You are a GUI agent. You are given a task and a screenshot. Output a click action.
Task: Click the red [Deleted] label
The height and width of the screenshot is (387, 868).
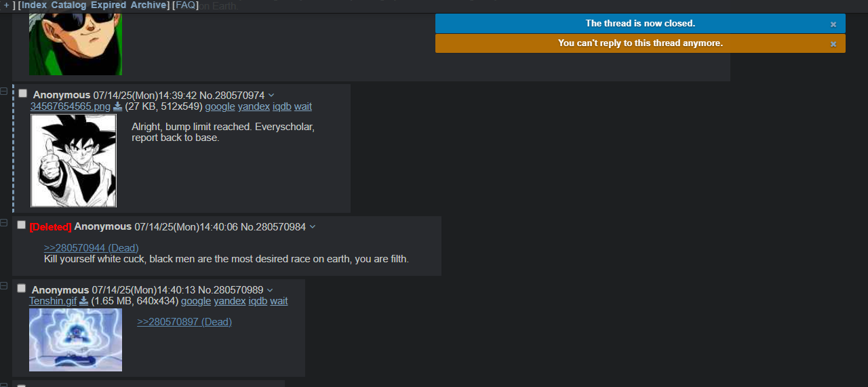(51, 227)
